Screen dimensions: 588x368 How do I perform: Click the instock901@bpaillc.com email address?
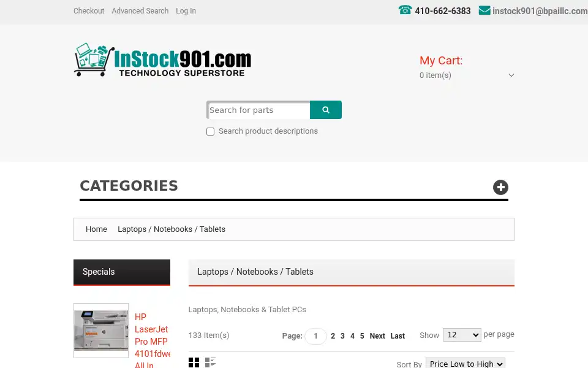click(540, 11)
